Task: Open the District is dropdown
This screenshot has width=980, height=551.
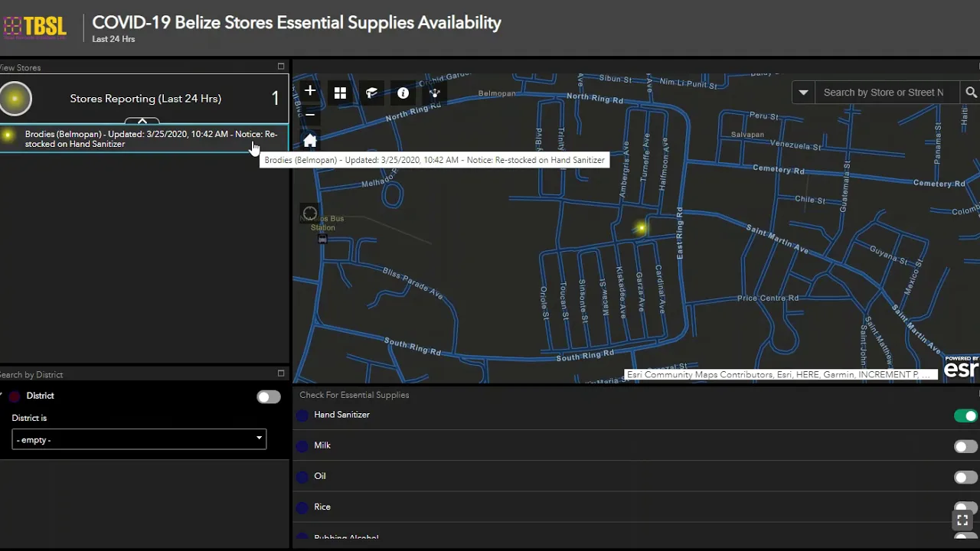Action: click(x=139, y=439)
